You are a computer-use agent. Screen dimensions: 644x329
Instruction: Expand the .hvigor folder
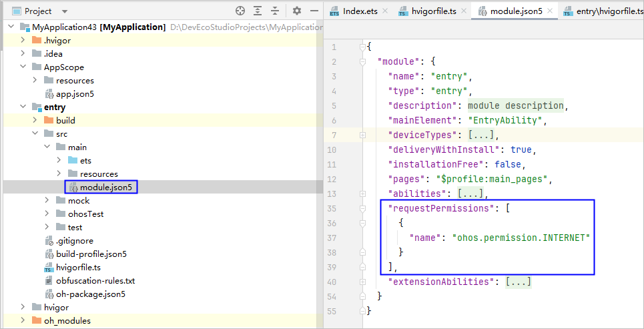tap(23, 40)
